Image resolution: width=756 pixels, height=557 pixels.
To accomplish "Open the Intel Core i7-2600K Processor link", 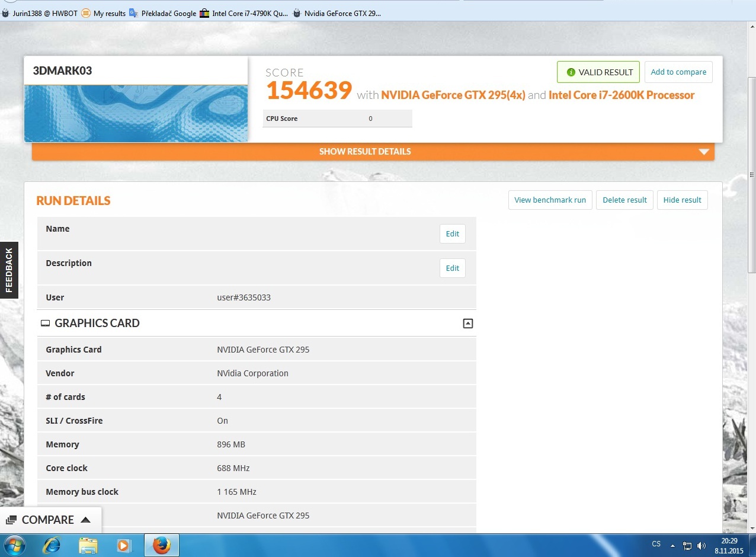I will click(x=622, y=95).
